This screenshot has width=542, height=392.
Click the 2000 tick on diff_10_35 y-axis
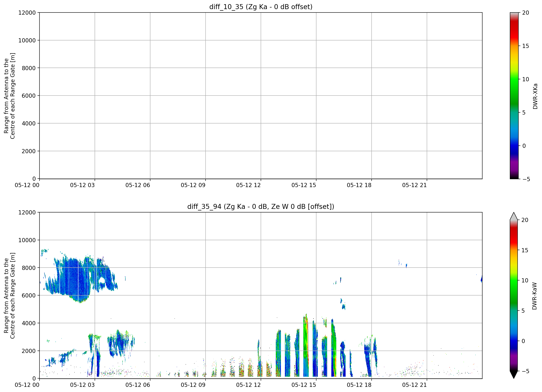29,151
